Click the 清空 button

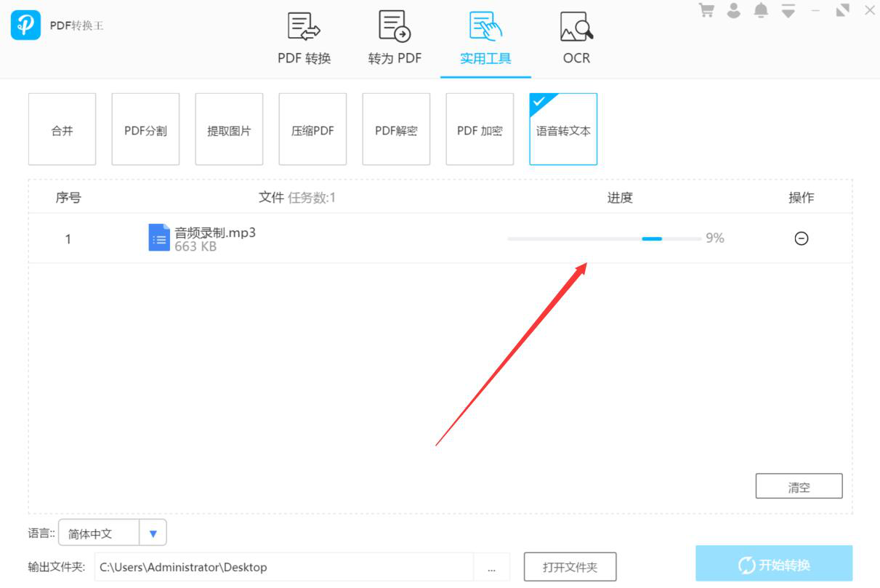pyautogui.click(x=799, y=486)
